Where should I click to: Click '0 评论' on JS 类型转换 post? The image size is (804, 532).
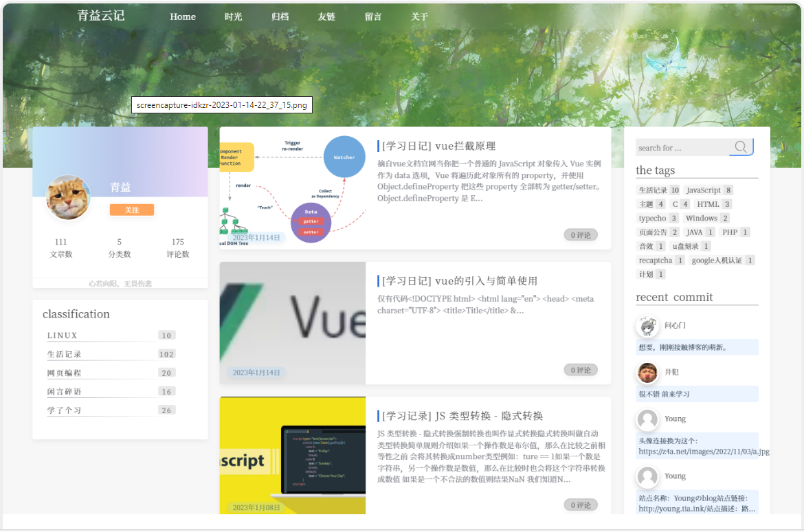[x=581, y=505]
